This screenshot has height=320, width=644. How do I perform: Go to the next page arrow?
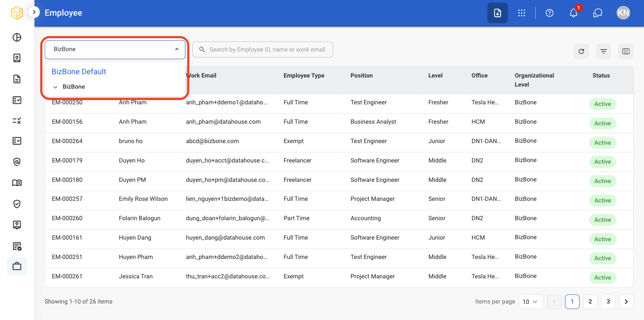point(626,302)
